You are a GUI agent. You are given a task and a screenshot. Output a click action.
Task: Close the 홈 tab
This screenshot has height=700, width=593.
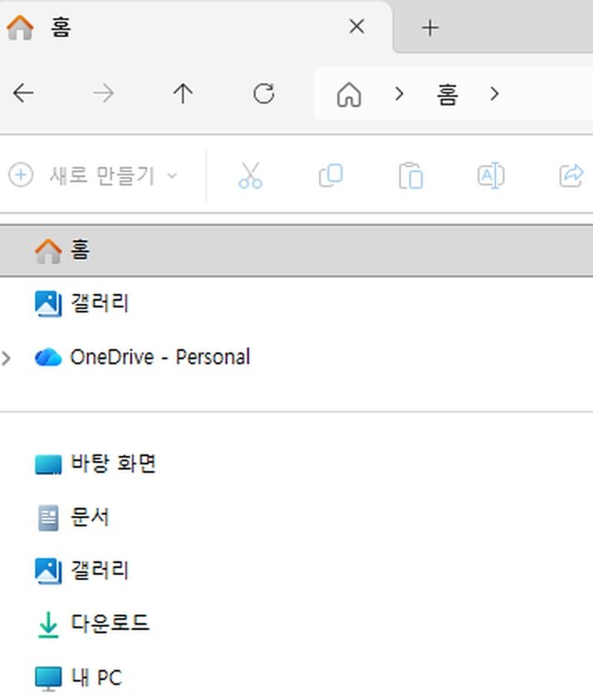[x=357, y=27]
